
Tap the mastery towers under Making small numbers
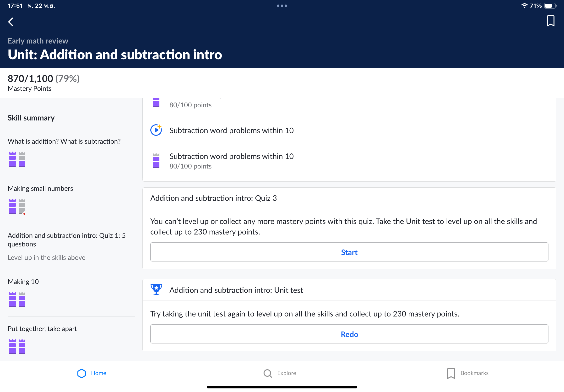click(17, 206)
